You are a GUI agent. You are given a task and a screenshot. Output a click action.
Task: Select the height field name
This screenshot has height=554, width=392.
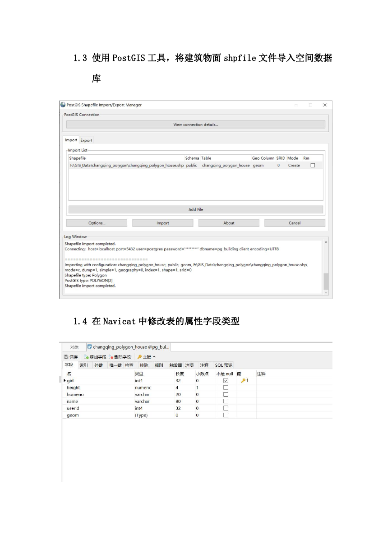74,388
